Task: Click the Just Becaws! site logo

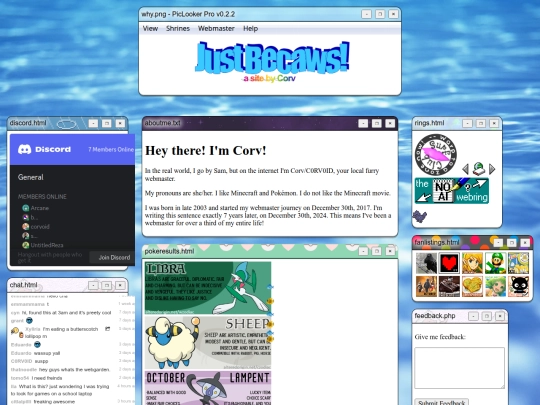Action: click(x=272, y=62)
